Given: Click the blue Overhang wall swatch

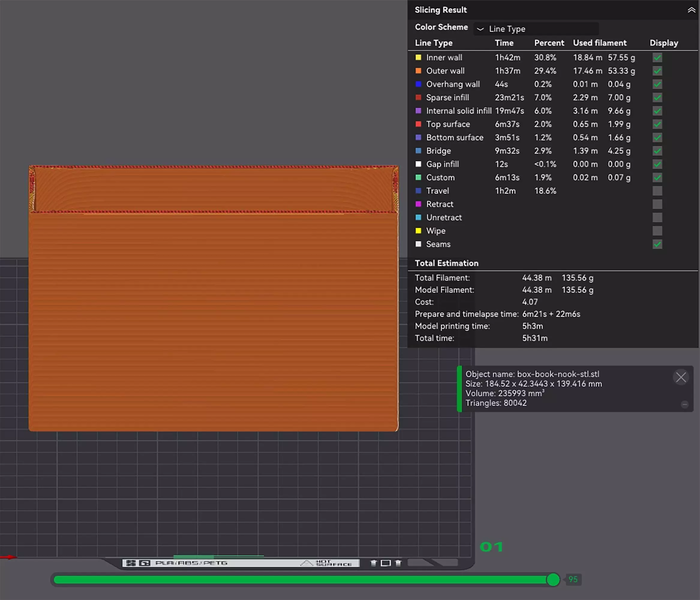Looking at the screenshot, I should (x=418, y=84).
